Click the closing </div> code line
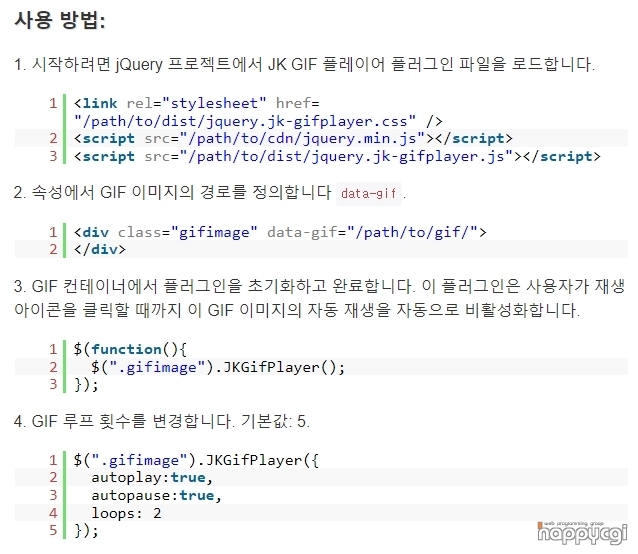The width and height of the screenshot is (638, 554). point(100,249)
